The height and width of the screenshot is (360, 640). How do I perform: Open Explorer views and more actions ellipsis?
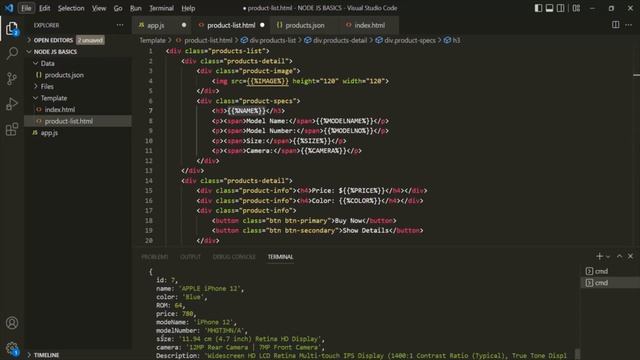coord(120,25)
